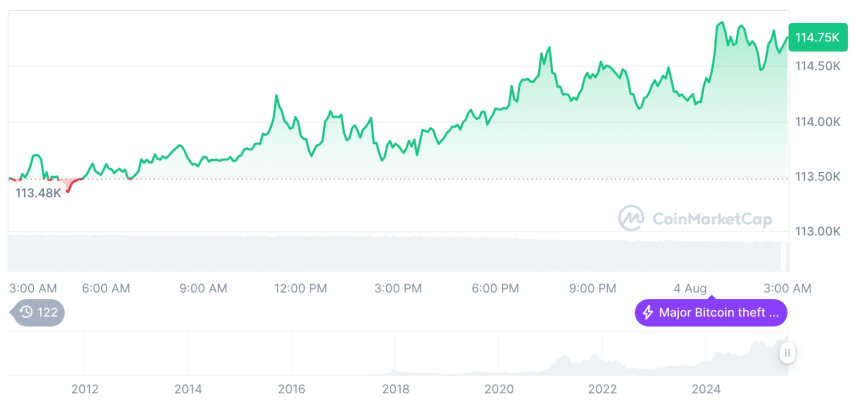Click the CoinMarketCap logo icon
860x401 pixels.
pos(631,217)
